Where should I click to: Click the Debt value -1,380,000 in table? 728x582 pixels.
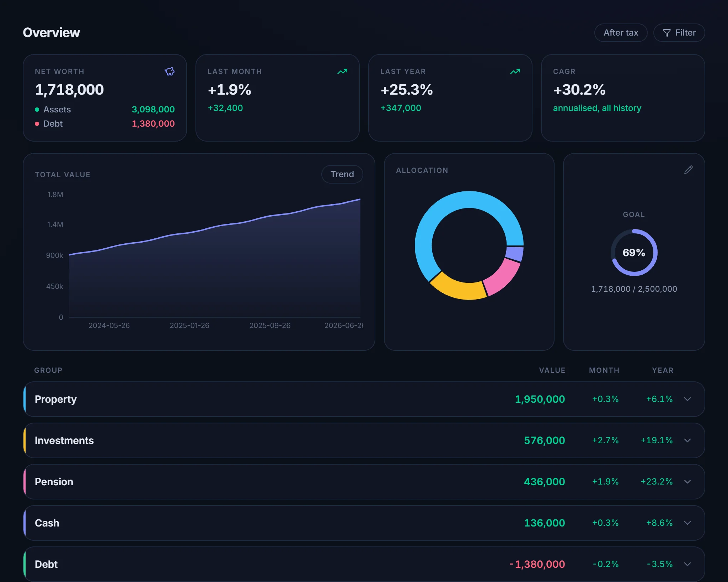tap(537, 564)
